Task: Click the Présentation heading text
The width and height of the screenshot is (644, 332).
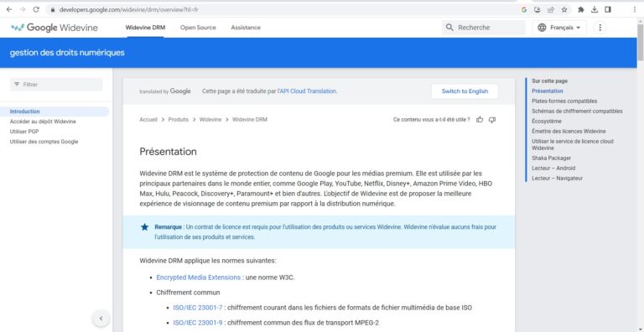Action: pyautogui.click(x=168, y=152)
